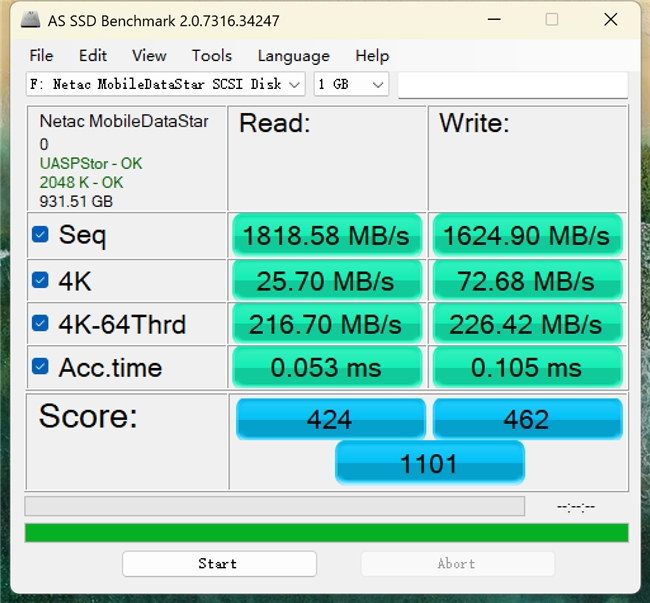The height and width of the screenshot is (603, 650).
Task: Open the View menu
Action: coord(149,55)
